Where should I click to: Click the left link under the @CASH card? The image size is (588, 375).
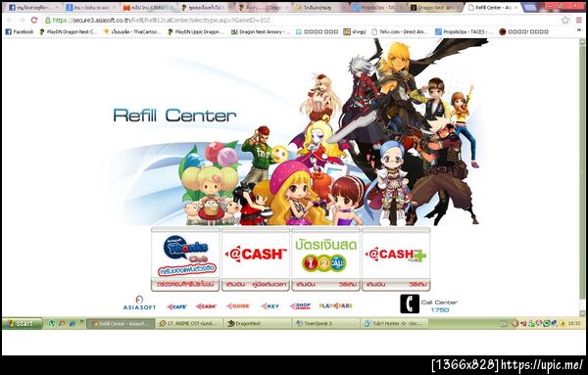(x=235, y=285)
